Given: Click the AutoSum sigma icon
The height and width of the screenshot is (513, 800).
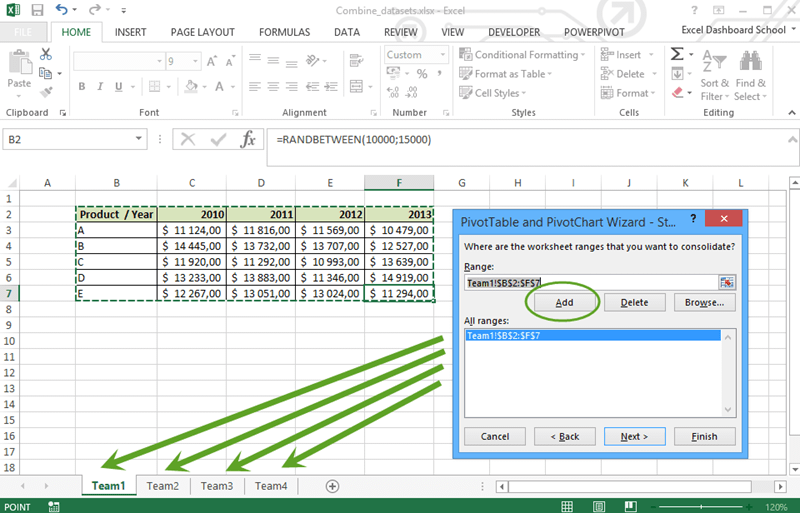Looking at the screenshot, I should tap(677, 54).
